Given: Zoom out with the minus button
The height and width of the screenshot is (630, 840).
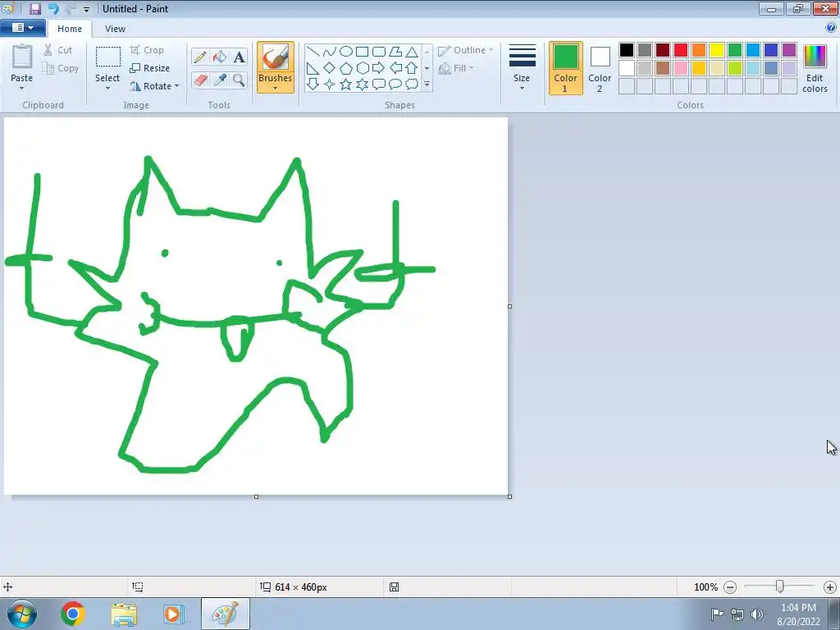Looking at the screenshot, I should click(730, 587).
